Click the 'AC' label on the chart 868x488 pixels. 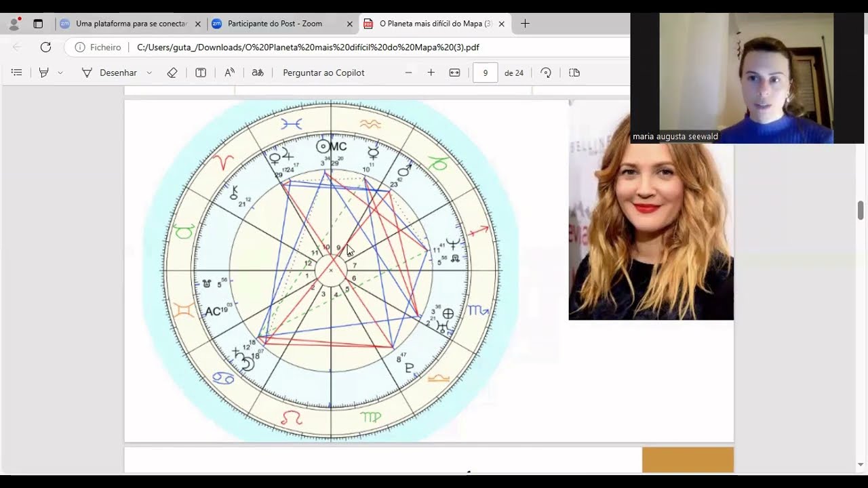(214, 311)
